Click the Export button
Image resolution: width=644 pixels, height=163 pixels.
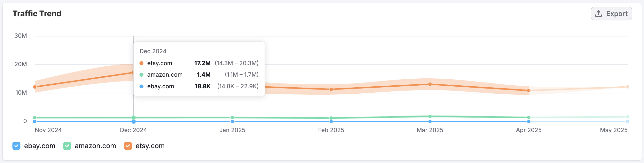click(x=611, y=14)
